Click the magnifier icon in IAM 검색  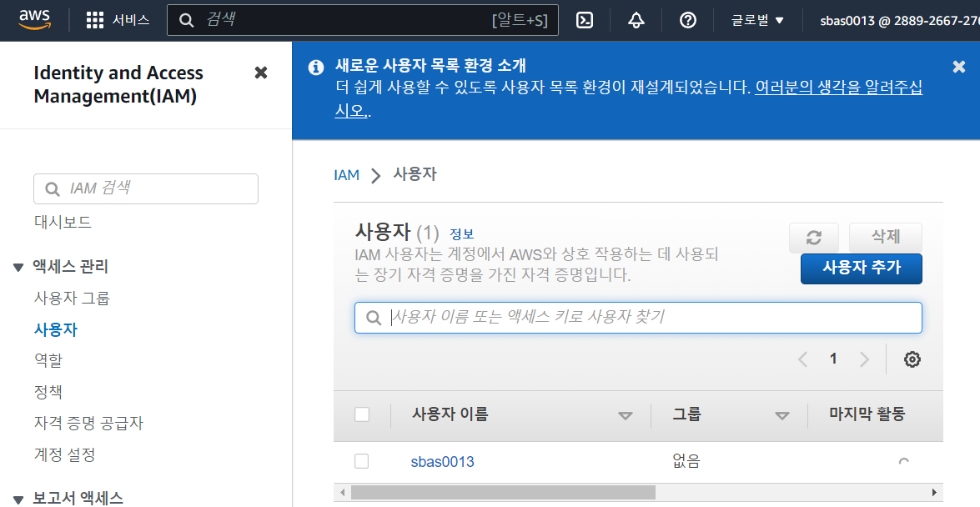click(x=53, y=188)
